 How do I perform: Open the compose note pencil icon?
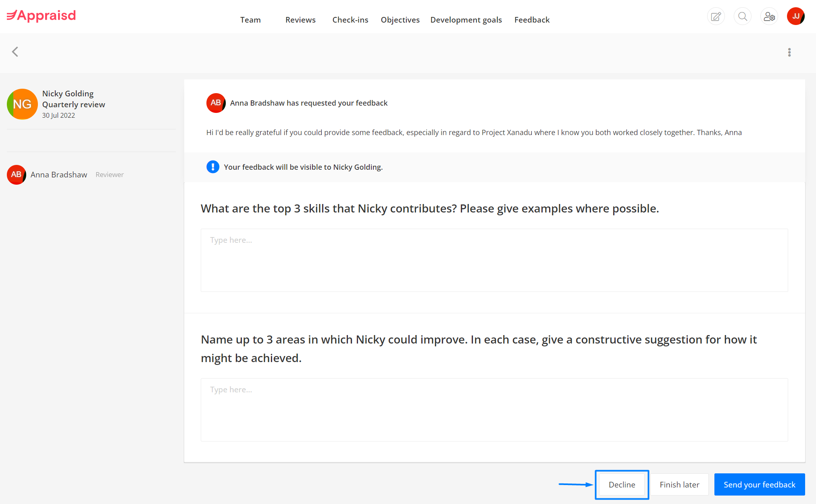716,17
